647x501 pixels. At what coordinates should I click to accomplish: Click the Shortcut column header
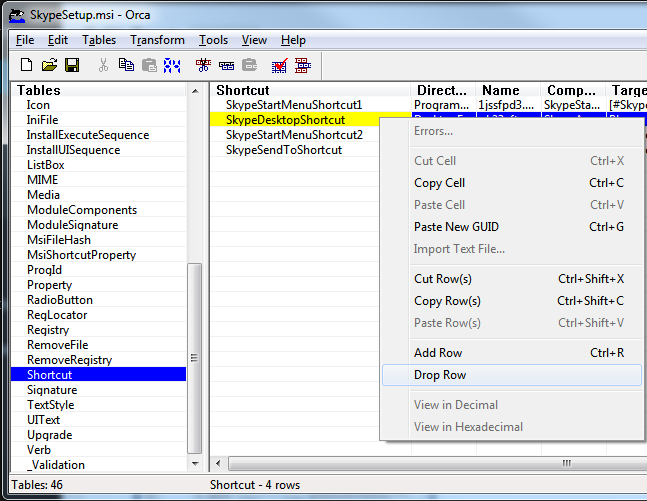311,90
